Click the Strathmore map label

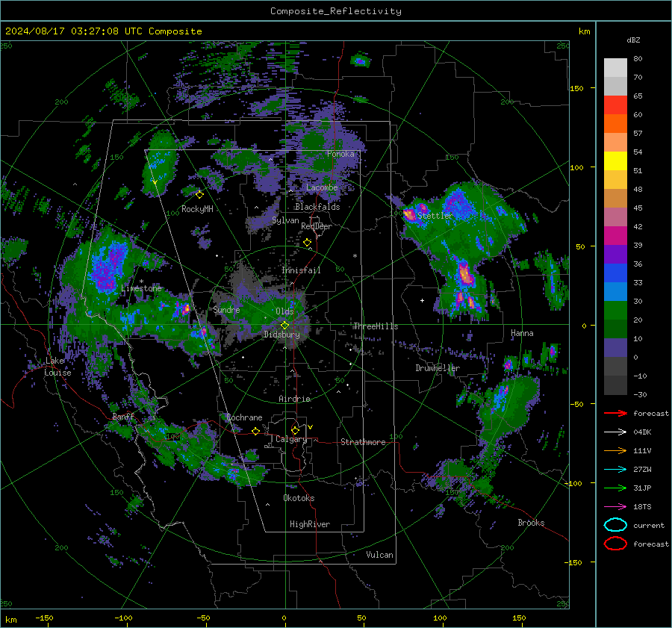(x=363, y=442)
